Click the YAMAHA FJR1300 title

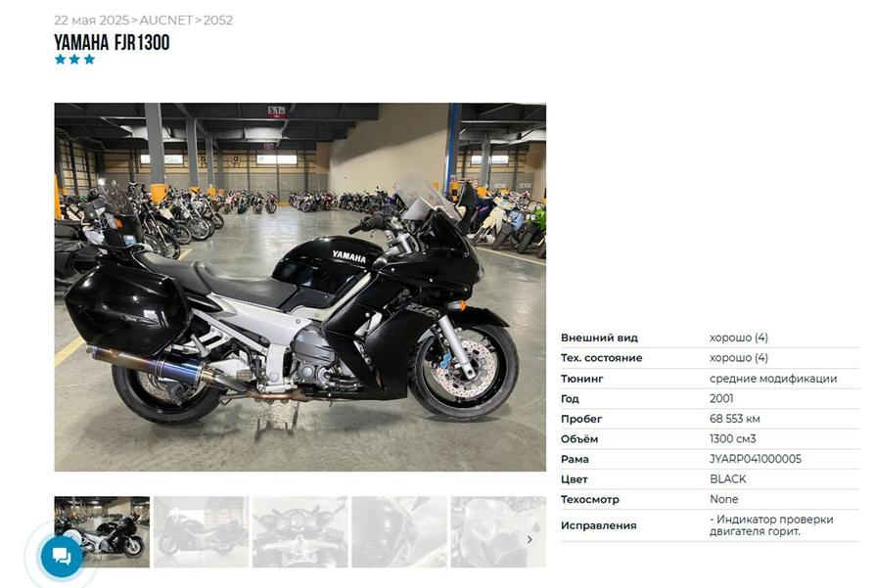click(112, 42)
